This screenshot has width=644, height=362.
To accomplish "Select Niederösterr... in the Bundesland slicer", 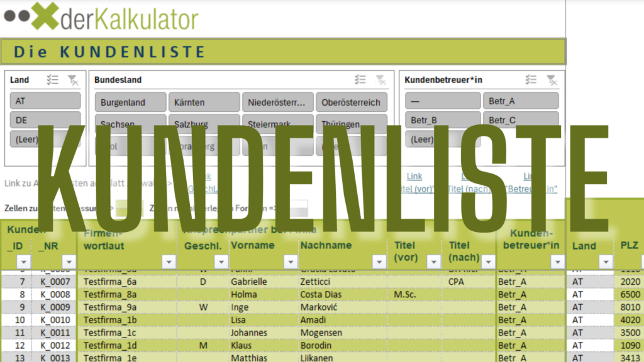I will coord(277,102).
